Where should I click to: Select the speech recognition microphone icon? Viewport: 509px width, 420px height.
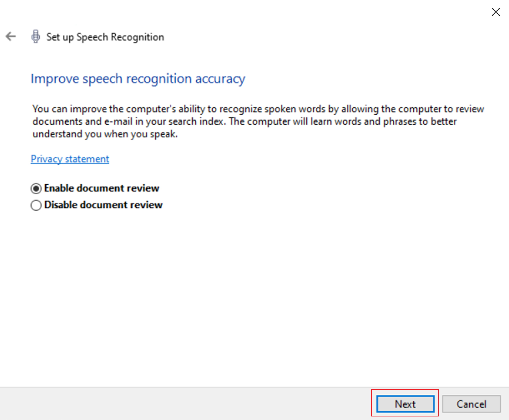(36, 37)
